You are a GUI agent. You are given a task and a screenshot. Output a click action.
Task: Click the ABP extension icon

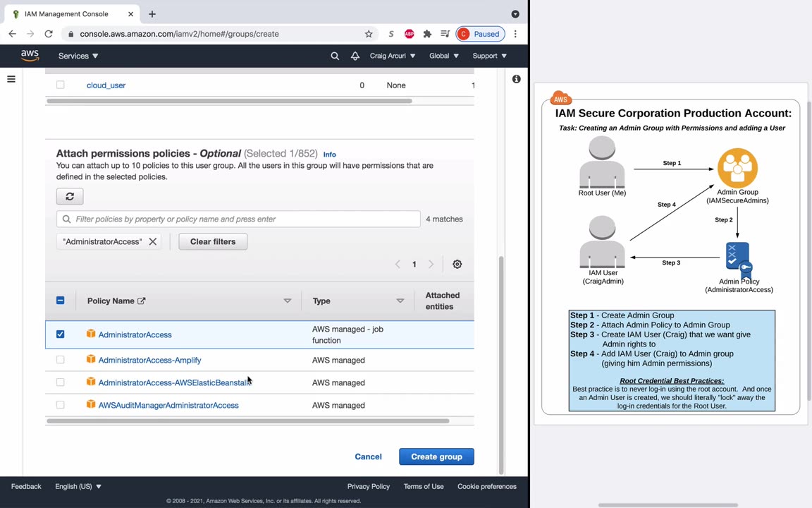409,34
